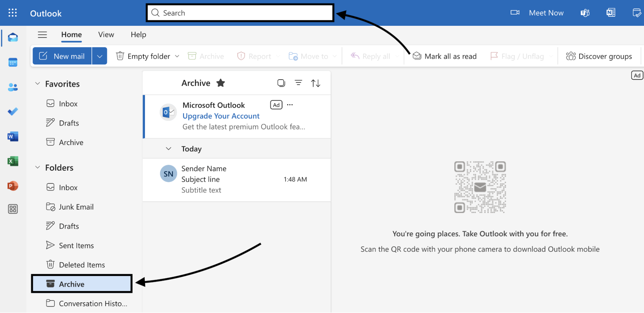The image size is (644, 313).
Task: Click the Search box
Action: click(x=240, y=13)
